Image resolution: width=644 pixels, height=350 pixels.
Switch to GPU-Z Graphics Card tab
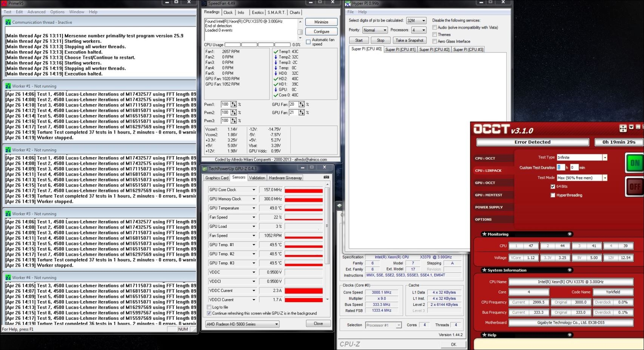pyautogui.click(x=217, y=178)
